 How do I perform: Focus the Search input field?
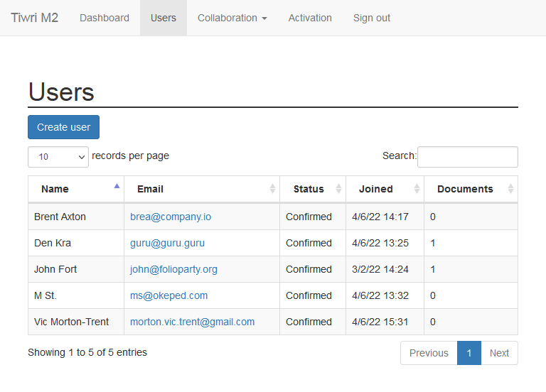tap(467, 156)
